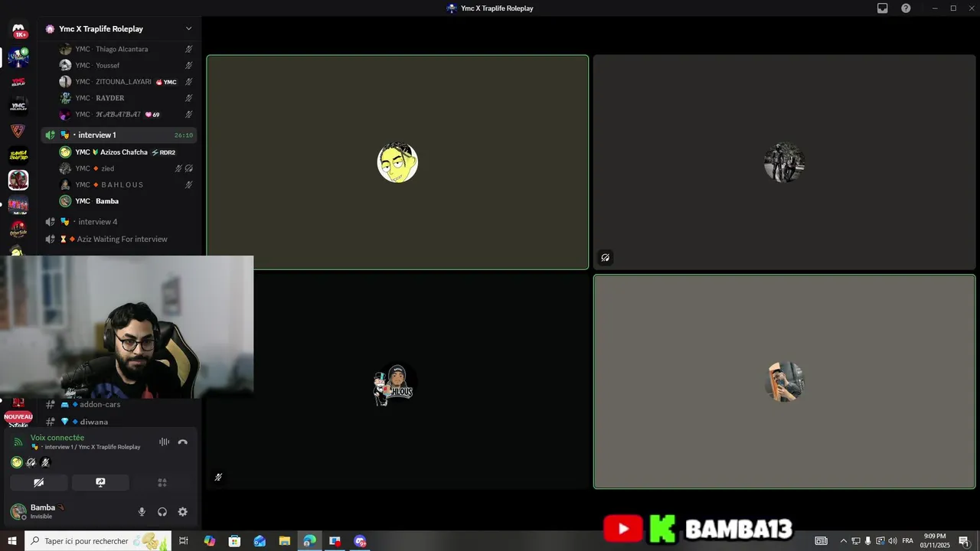
Task: Click the Azizos Chafcha video tile
Action: (x=397, y=162)
